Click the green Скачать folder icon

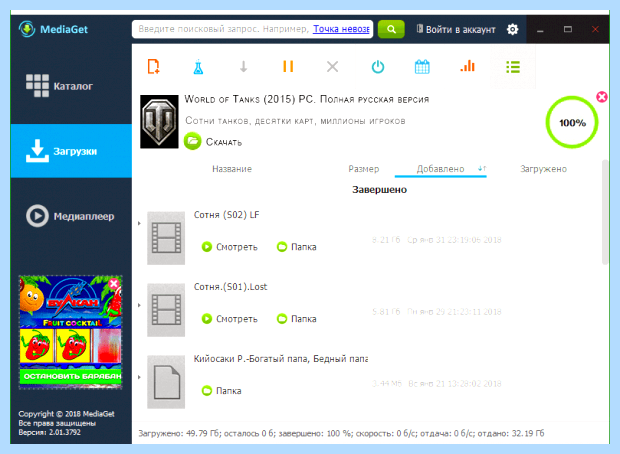coord(193,141)
